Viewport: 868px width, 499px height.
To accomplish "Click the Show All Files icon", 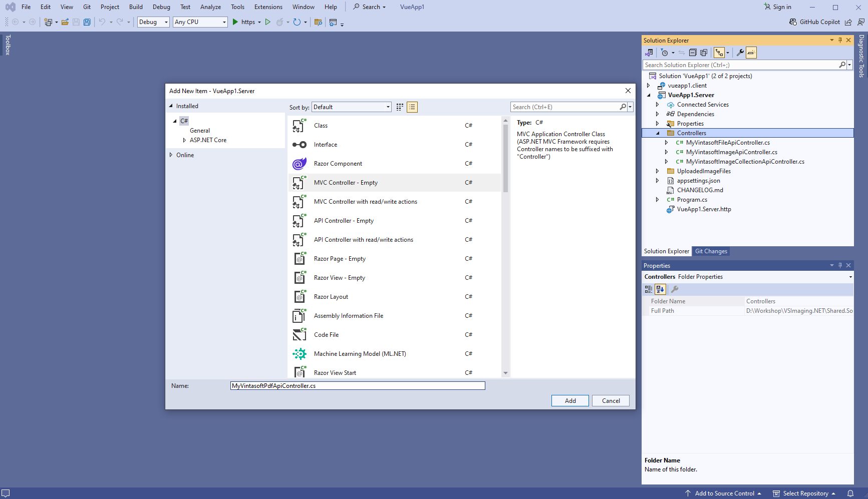I will pyautogui.click(x=704, y=53).
